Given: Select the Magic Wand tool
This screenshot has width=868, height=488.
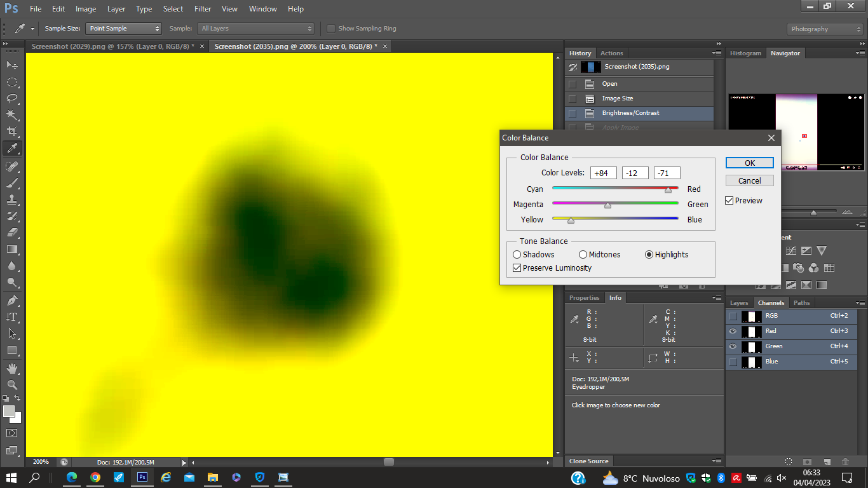Looking at the screenshot, I should point(12,115).
